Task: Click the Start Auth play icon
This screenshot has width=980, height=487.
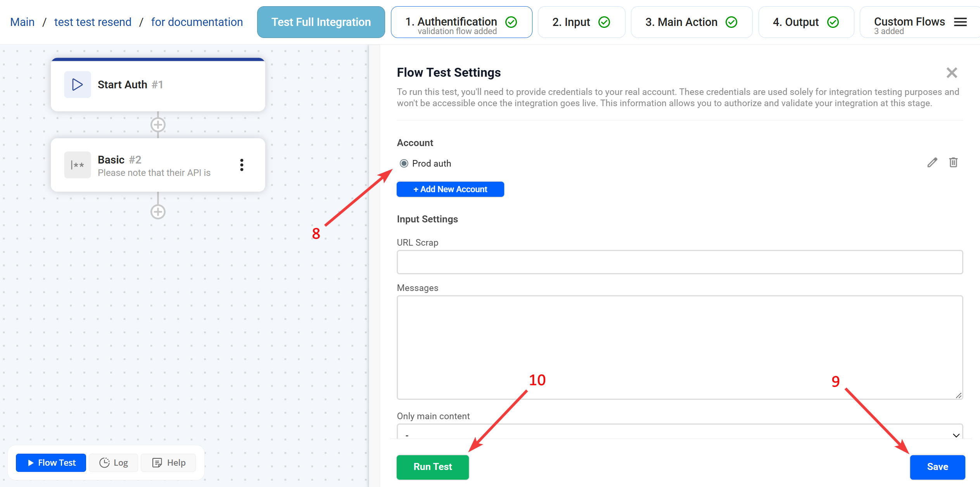Action: 77,84
